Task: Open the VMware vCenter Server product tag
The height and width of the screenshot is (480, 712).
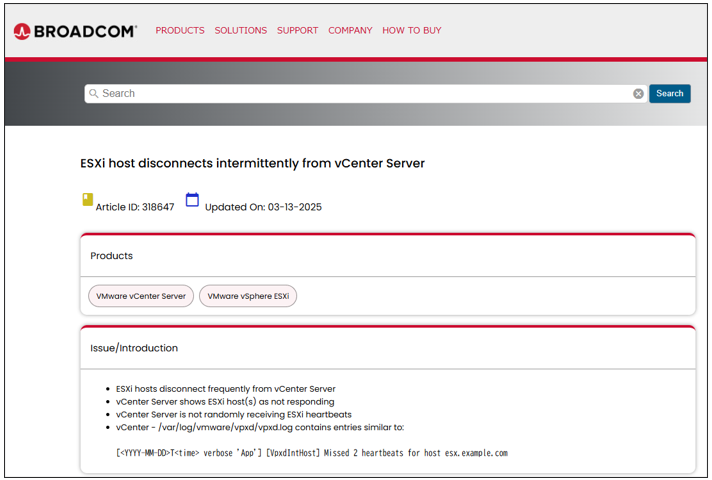Action: click(141, 296)
